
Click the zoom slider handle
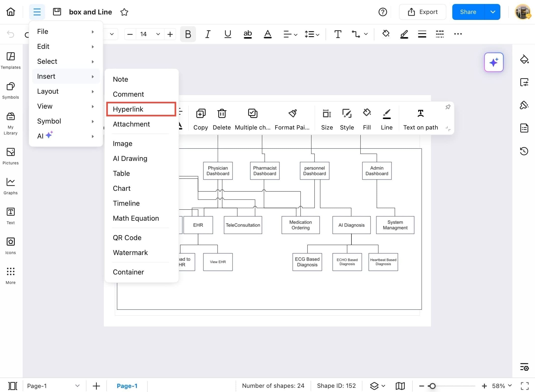click(432, 386)
